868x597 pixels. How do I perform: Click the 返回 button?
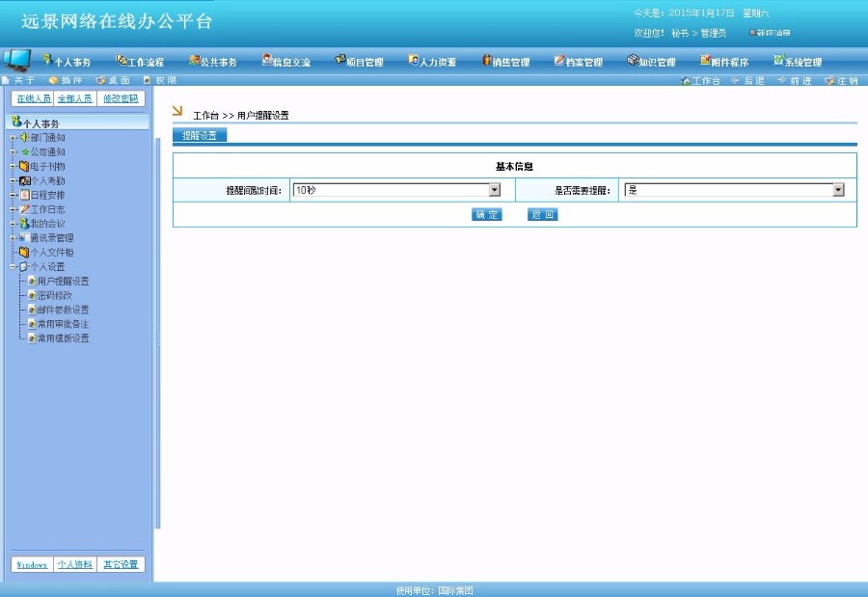(542, 214)
